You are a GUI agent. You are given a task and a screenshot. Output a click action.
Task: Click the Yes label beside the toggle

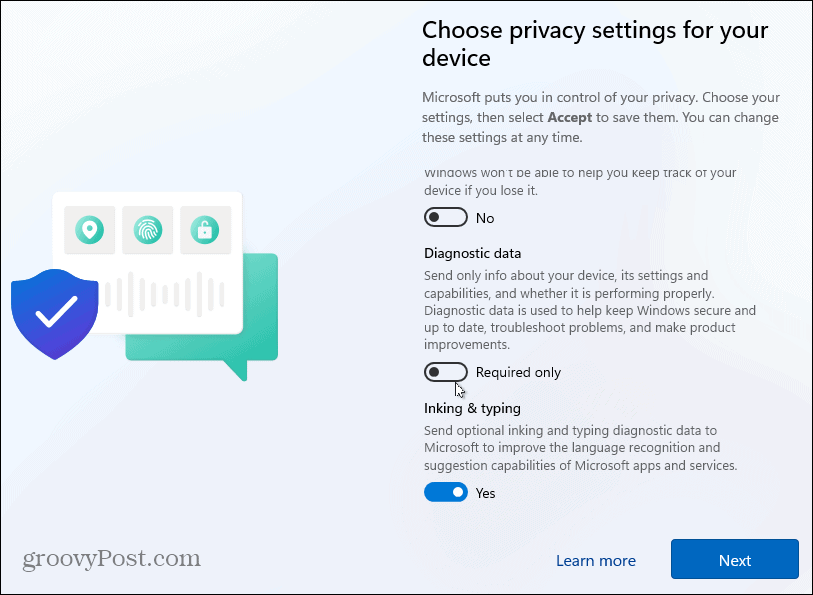click(485, 492)
